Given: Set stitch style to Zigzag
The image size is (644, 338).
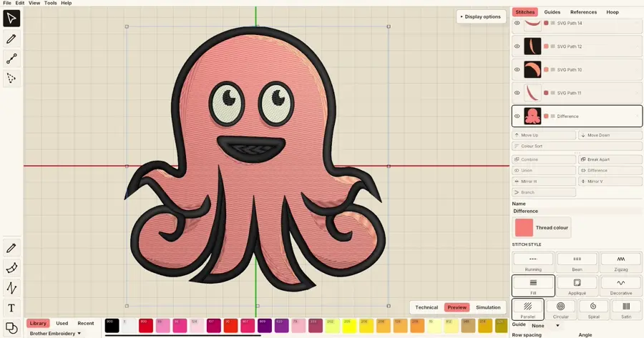Looking at the screenshot, I should click(x=620, y=262).
